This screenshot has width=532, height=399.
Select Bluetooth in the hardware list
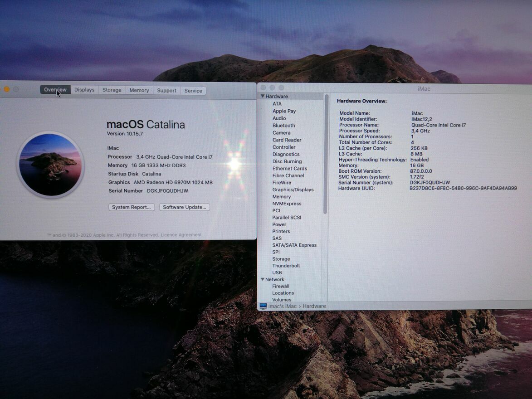pos(283,126)
